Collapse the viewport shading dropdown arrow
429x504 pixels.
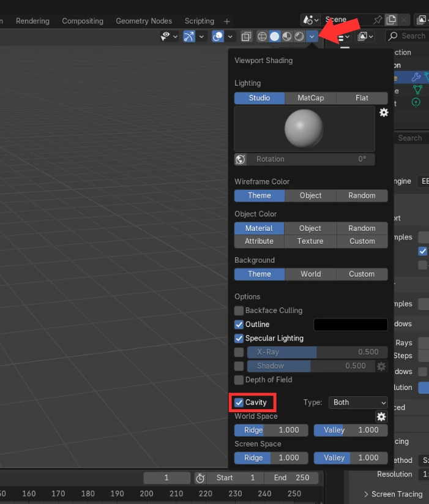click(x=312, y=36)
